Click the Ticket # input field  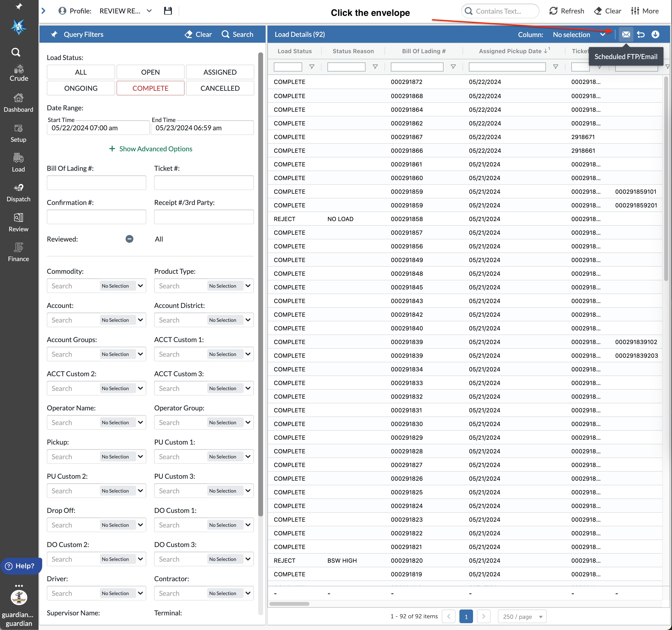point(204,183)
